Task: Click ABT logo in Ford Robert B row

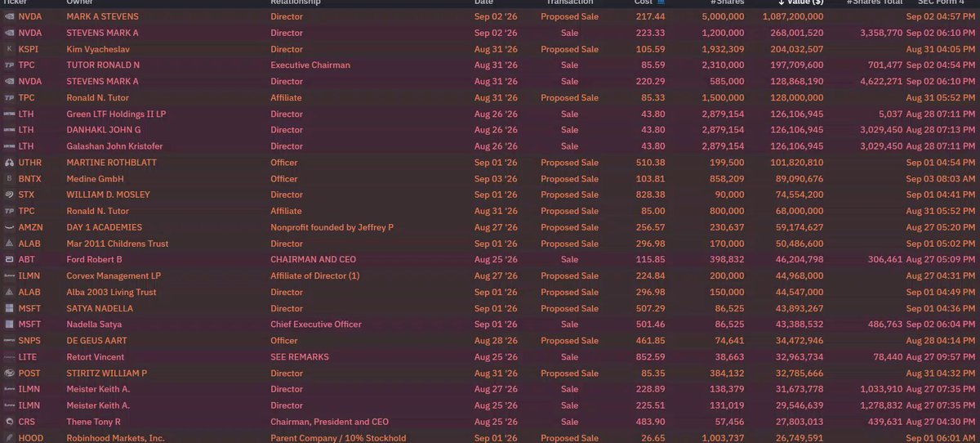Action: tap(9, 260)
